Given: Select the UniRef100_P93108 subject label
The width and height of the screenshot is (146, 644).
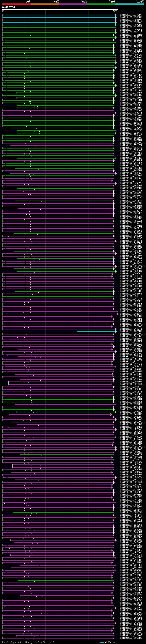Looking at the screenshot, I should tap(131, 22).
